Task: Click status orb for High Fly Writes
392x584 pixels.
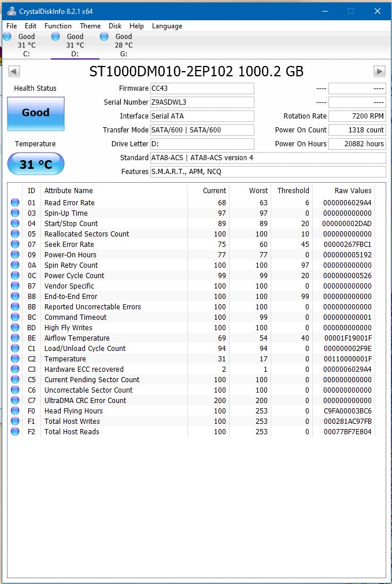Action: pos(15,328)
